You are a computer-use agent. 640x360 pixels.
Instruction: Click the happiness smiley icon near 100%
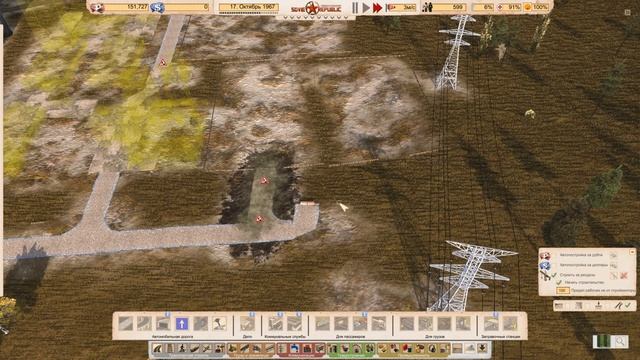[x=528, y=7]
